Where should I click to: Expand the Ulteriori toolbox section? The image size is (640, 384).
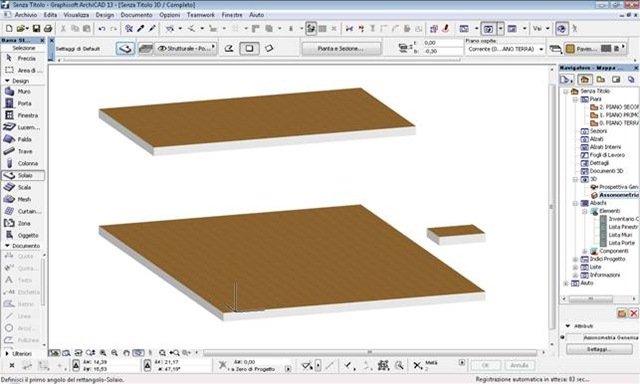(7, 353)
